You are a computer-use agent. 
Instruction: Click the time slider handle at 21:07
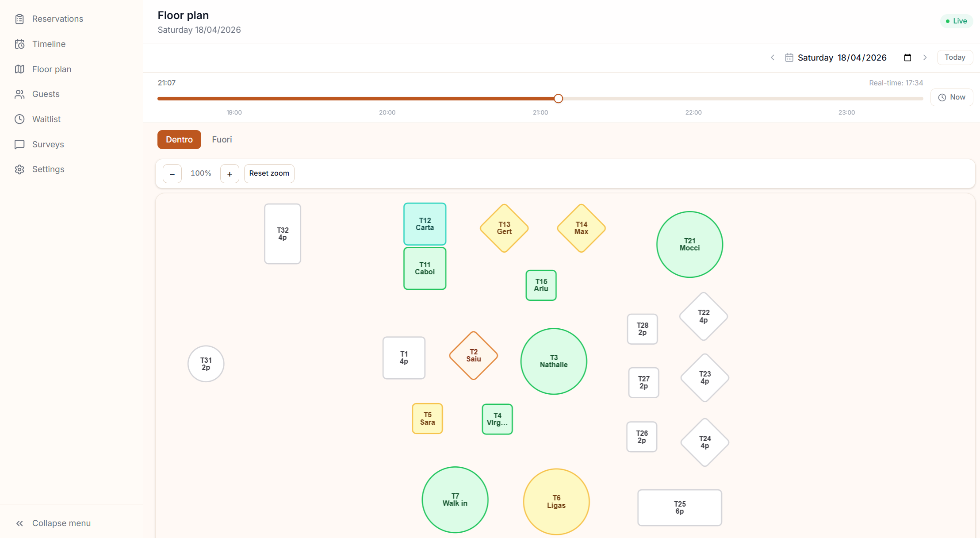pos(558,99)
